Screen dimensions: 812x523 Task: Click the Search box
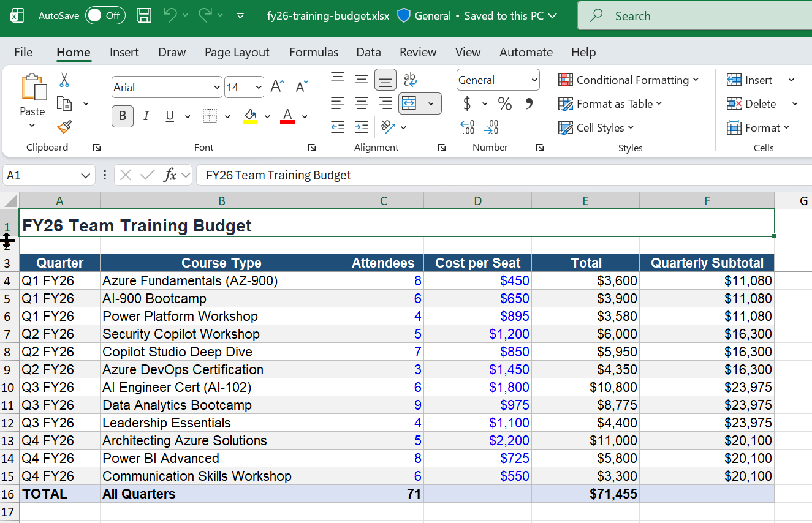695,16
